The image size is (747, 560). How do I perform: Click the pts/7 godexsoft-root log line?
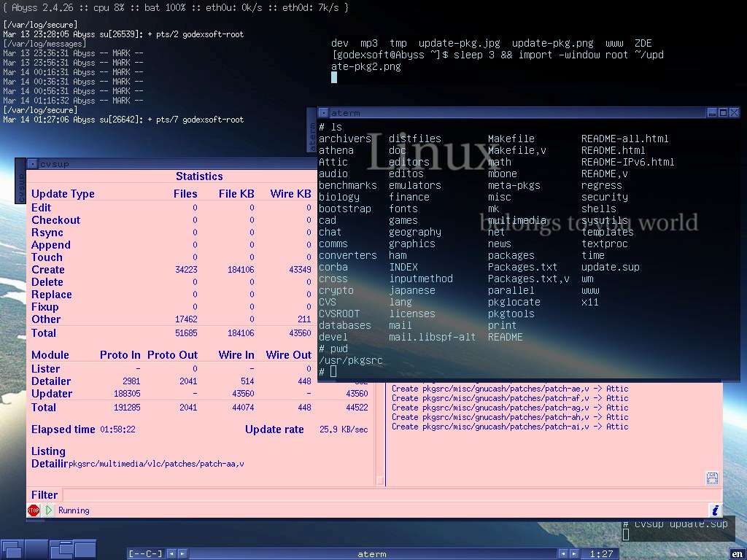click(123, 120)
